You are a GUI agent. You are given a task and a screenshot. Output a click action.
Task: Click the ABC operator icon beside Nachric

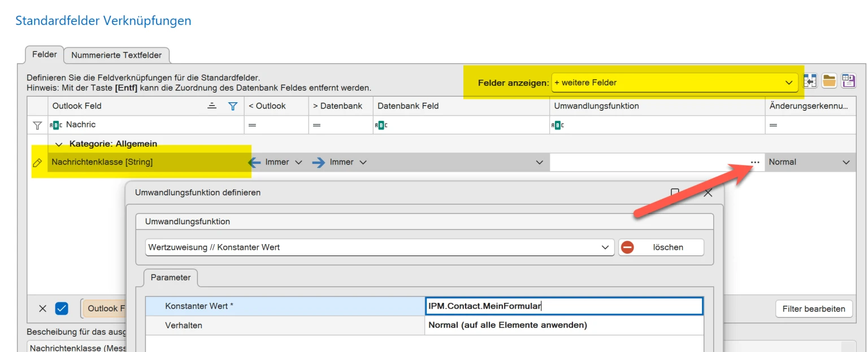click(55, 125)
